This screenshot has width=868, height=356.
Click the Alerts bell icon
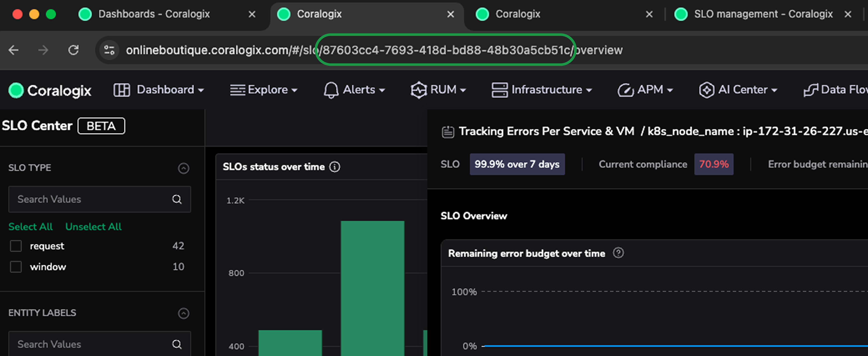click(x=331, y=90)
